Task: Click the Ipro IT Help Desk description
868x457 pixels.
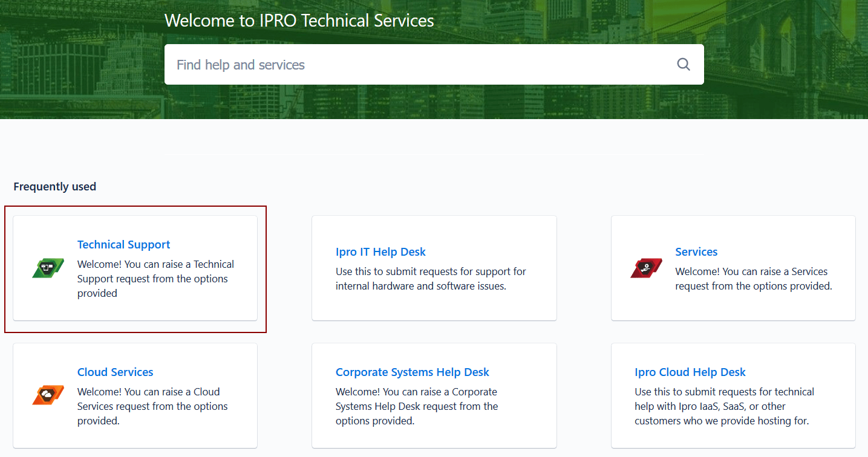Action: click(x=431, y=279)
